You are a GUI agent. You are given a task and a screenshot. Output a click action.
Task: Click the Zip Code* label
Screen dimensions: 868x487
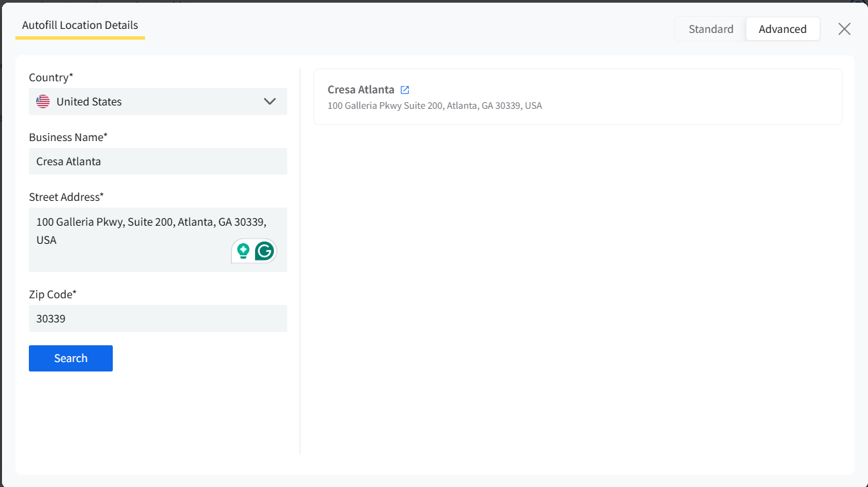(53, 294)
